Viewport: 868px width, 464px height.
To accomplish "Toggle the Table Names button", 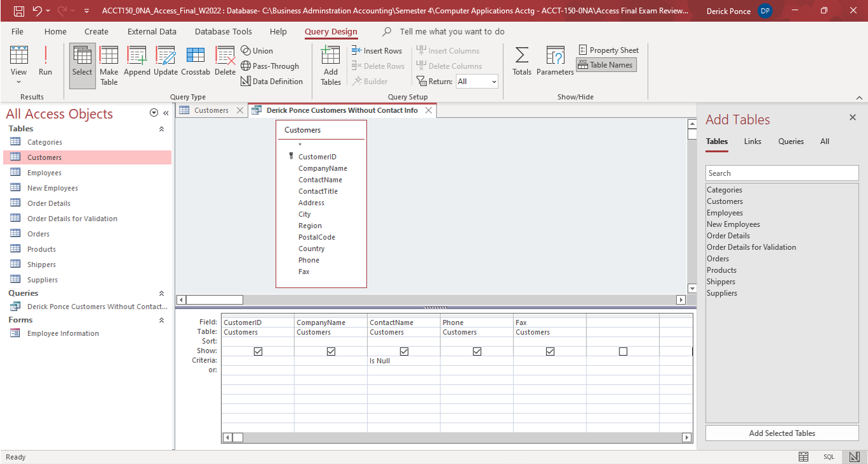I will coord(606,65).
